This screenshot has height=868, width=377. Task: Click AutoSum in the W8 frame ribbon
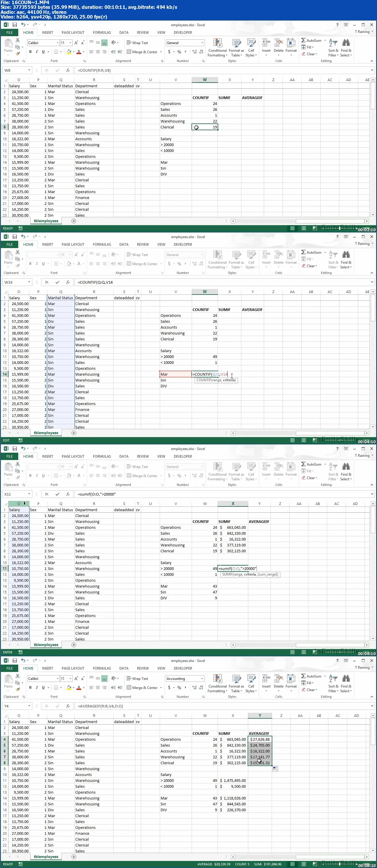(311, 41)
